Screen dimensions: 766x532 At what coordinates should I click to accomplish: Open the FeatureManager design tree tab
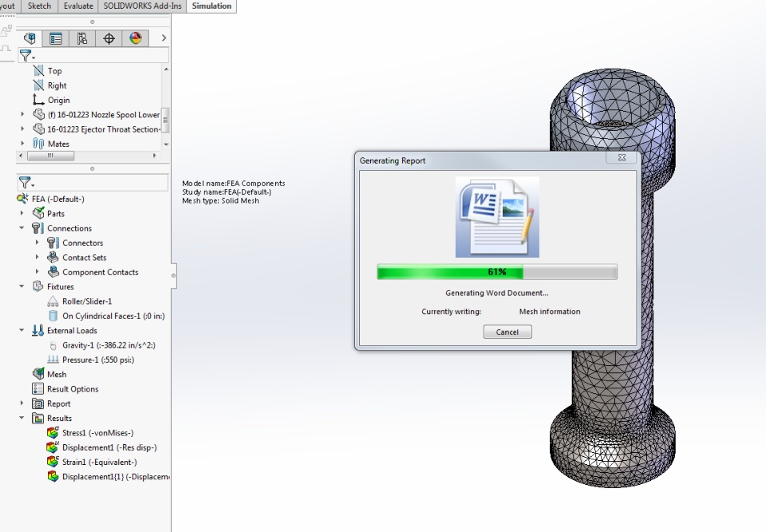tap(30, 38)
